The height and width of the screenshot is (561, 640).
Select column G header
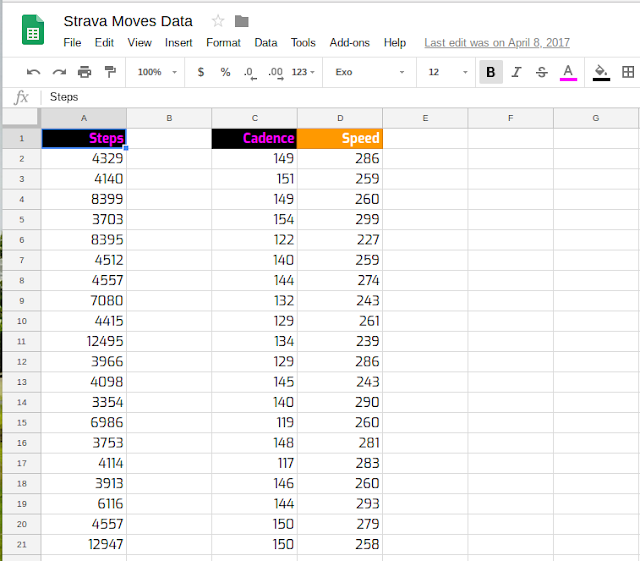[x=596, y=118]
